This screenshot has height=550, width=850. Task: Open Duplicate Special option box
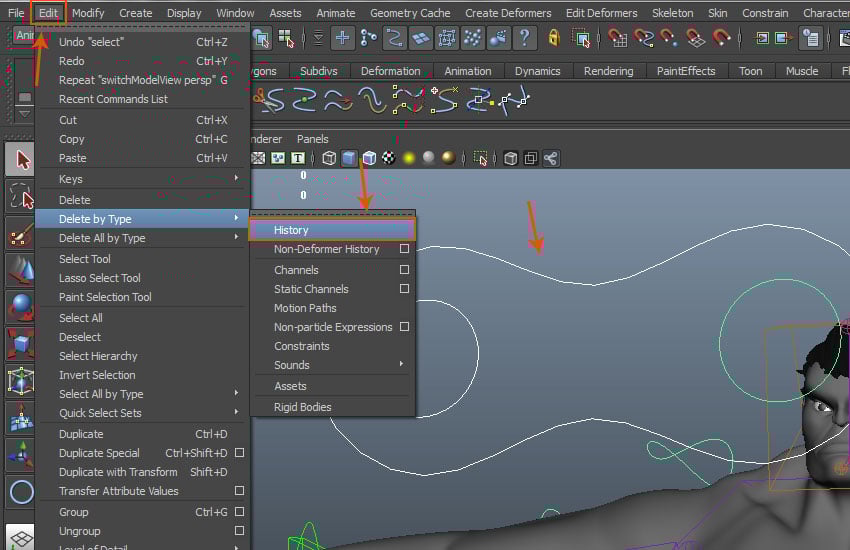(x=239, y=453)
